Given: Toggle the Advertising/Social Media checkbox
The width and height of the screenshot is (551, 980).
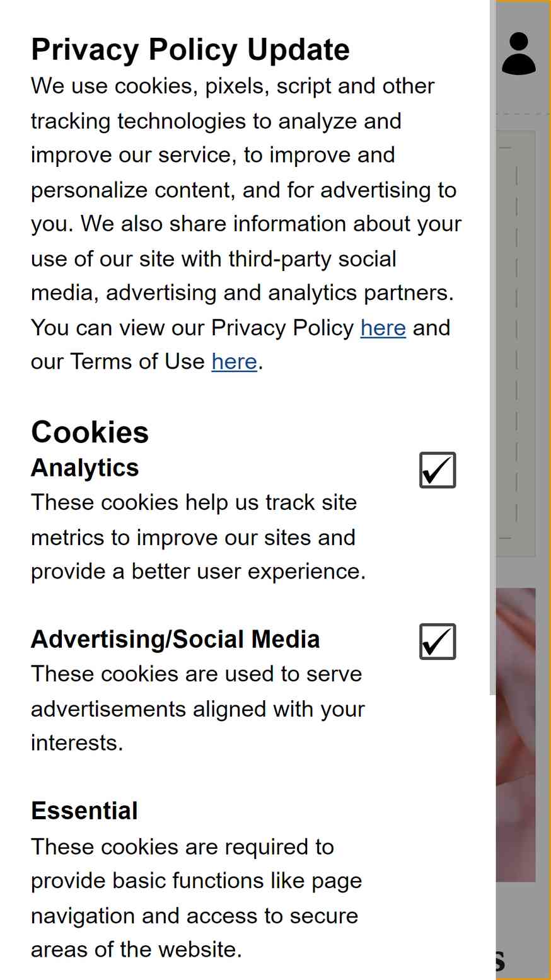Looking at the screenshot, I should (x=438, y=642).
